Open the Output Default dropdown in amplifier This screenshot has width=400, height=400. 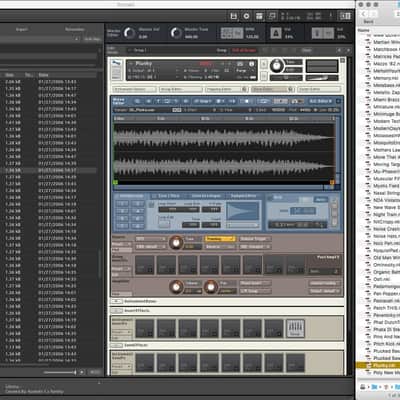(x=324, y=291)
